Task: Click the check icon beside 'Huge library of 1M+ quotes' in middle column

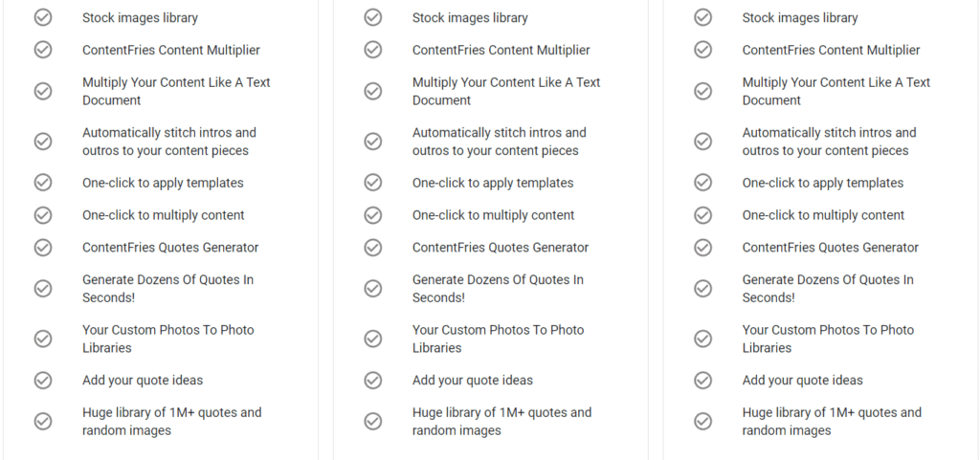Action: pos(373,422)
